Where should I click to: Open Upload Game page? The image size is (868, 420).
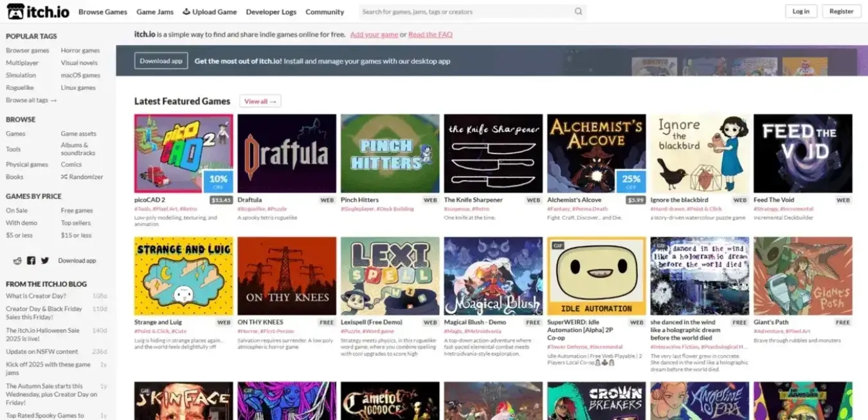coord(210,12)
